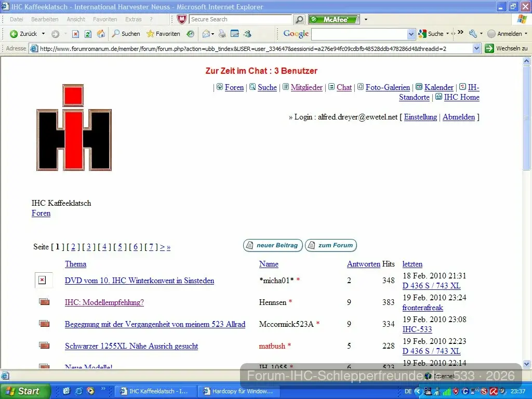Image resolution: width=532 pixels, height=399 pixels.
Task: Open the wrench settings dropdown arrow
Action: [x=481, y=34]
